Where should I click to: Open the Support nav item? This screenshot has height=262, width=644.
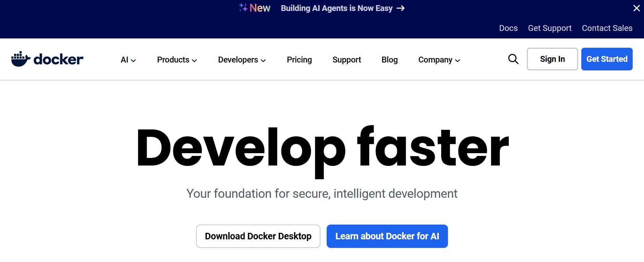347,60
